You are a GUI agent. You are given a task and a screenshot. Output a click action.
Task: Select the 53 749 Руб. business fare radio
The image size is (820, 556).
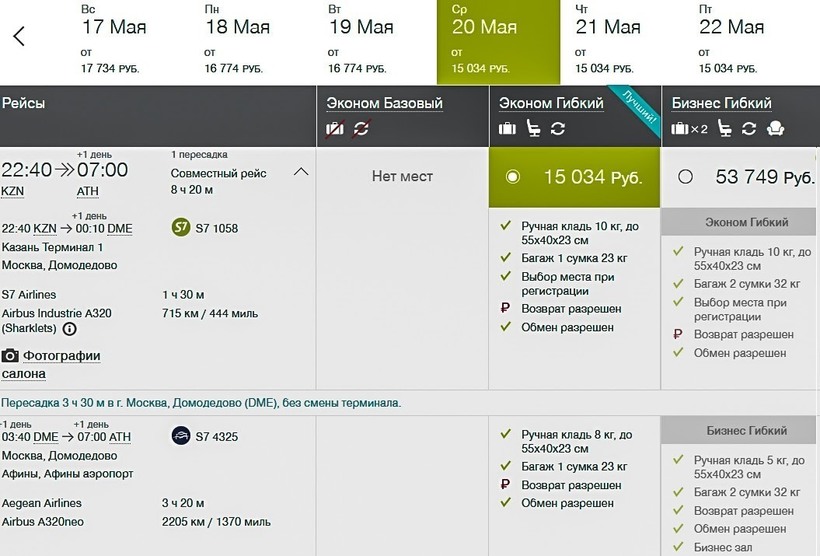[x=685, y=177]
